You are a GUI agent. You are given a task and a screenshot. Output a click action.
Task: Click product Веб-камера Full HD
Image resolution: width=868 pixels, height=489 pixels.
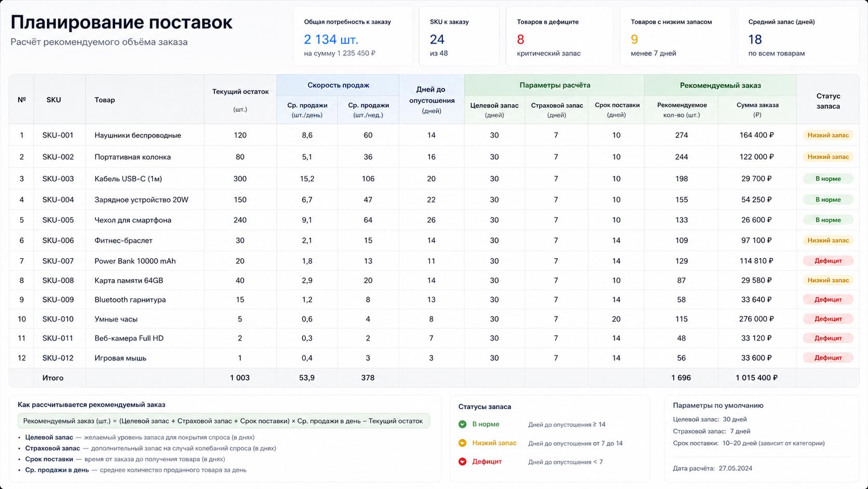pos(129,338)
